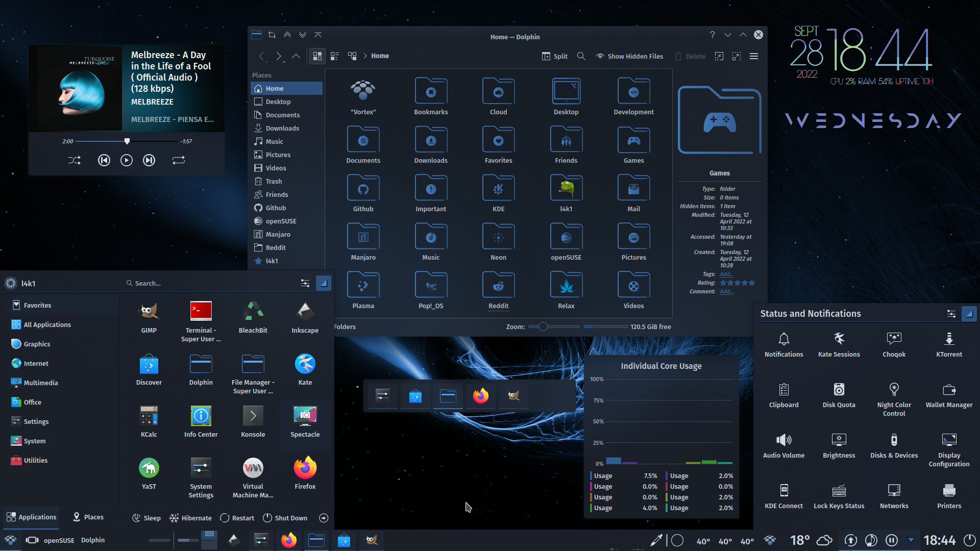Pin the Status and Notifications panel
The image size is (980, 551).
coord(969,313)
